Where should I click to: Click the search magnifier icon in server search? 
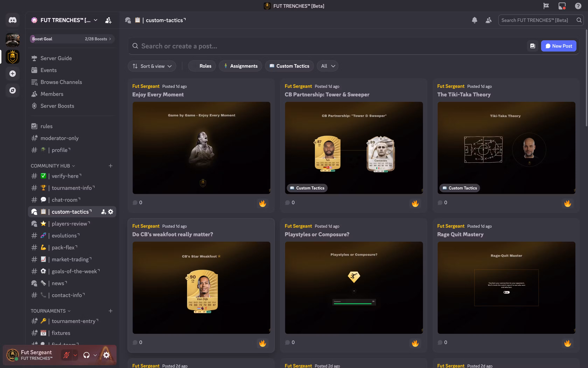pos(579,20)
